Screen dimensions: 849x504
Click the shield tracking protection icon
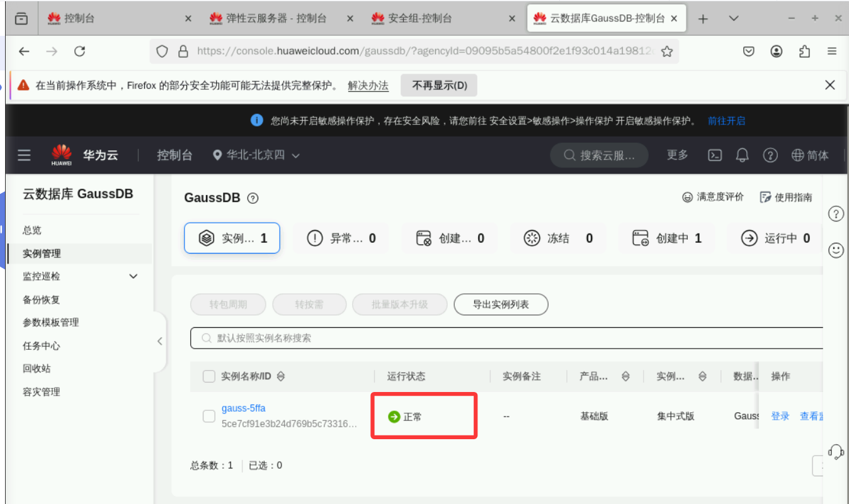coord(162,52)
